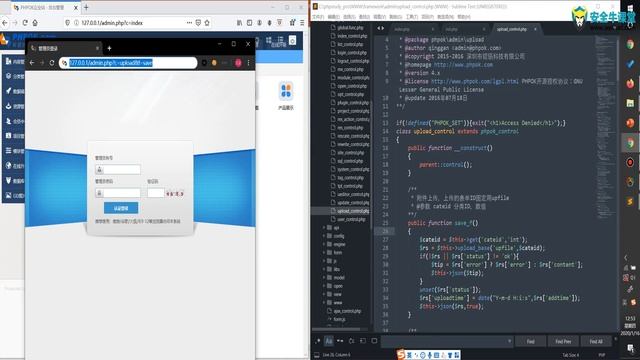The image size is (640, 360).
Task: Refresh the captcha image
Action: tap(175, 193)
